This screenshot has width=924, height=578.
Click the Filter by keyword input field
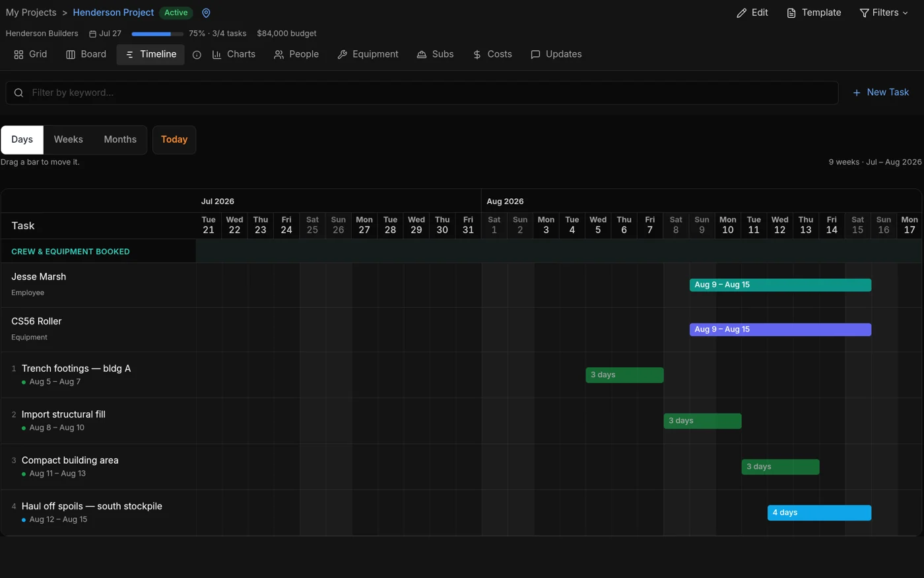[x=422, y=92]
